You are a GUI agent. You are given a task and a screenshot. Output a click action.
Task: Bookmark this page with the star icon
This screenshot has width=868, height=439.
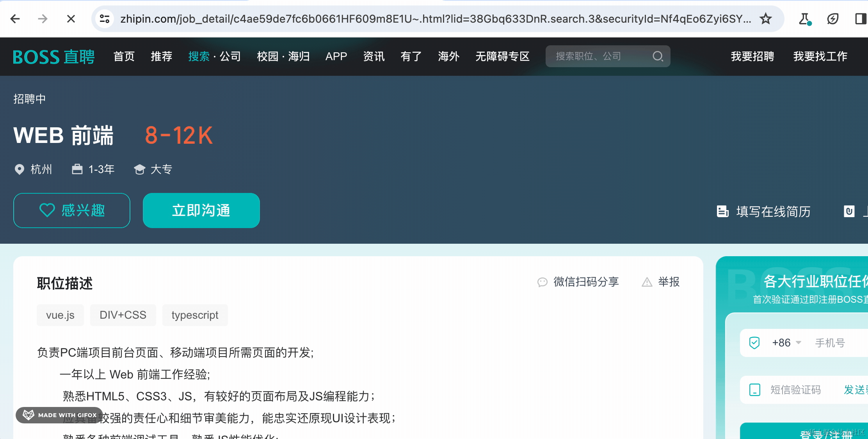[x=766, y=18]
